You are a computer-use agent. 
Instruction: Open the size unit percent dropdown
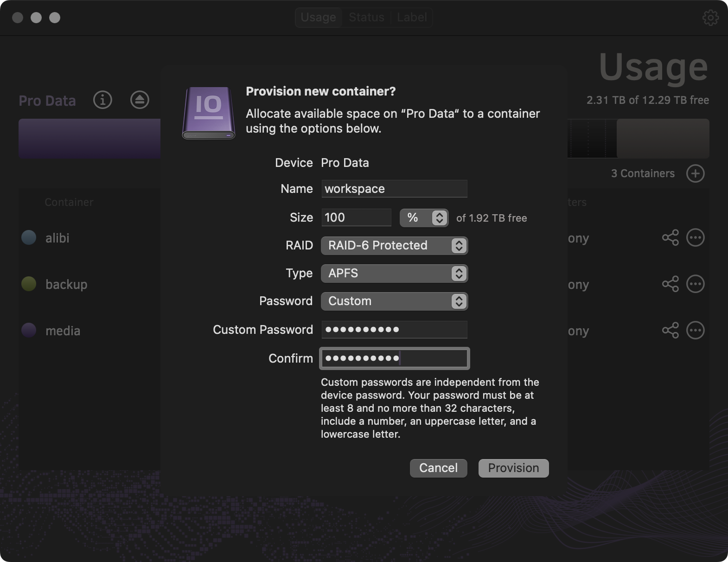coord(424,218)
